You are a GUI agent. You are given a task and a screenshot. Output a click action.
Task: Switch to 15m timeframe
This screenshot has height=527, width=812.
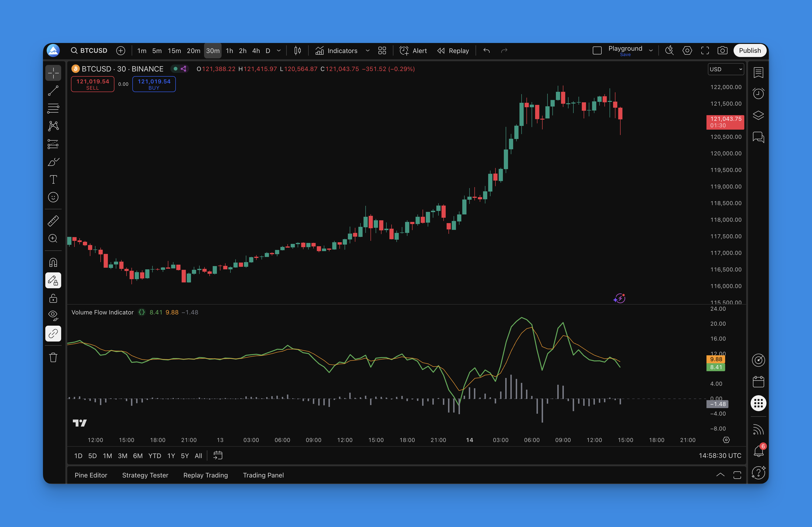174,50
